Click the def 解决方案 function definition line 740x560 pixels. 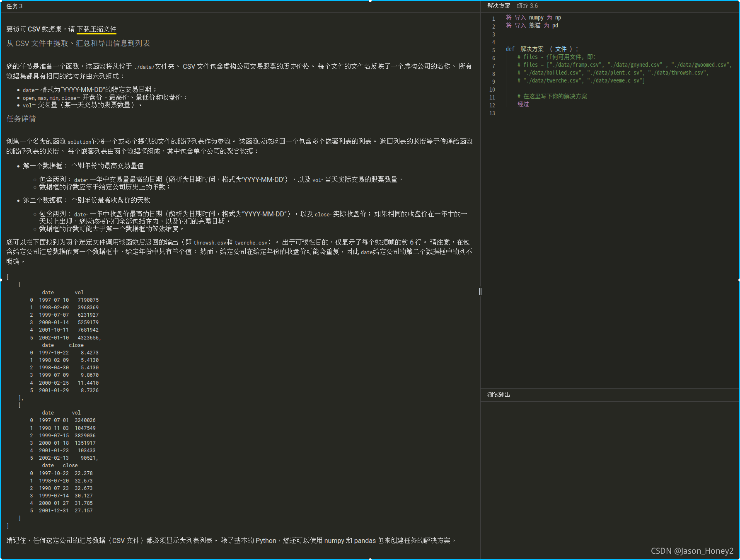coord(542,49)
